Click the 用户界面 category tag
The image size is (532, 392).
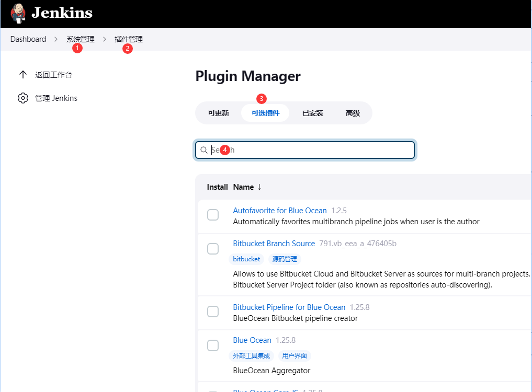[x=295, y=356]
